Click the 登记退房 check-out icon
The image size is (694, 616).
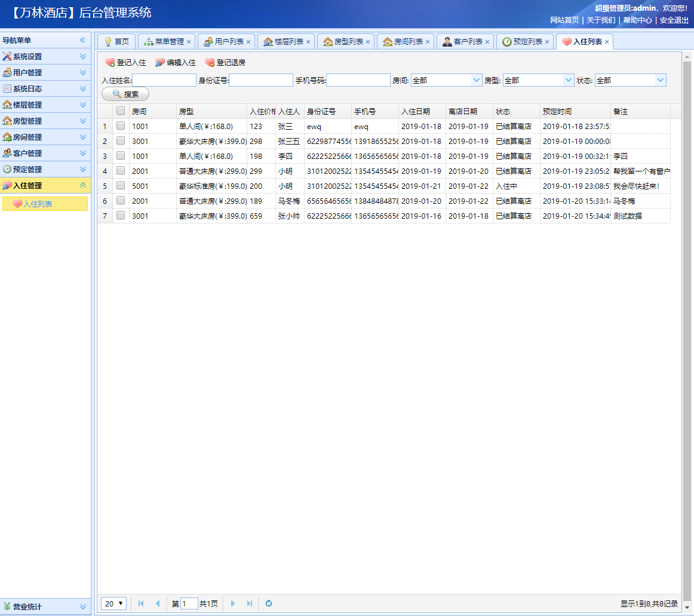coord(210,63)
